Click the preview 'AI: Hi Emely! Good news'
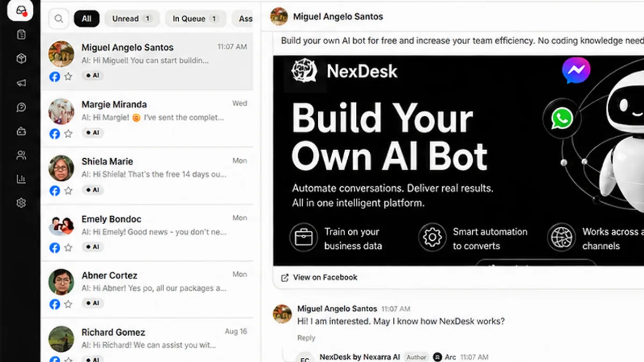The width and height of the screenshot is (644, 362). (154, 232)
